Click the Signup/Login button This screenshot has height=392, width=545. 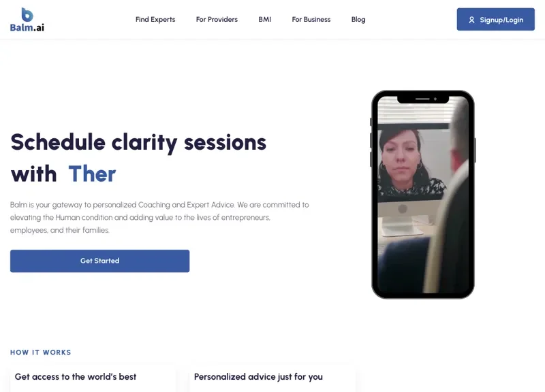pos(496,20)
